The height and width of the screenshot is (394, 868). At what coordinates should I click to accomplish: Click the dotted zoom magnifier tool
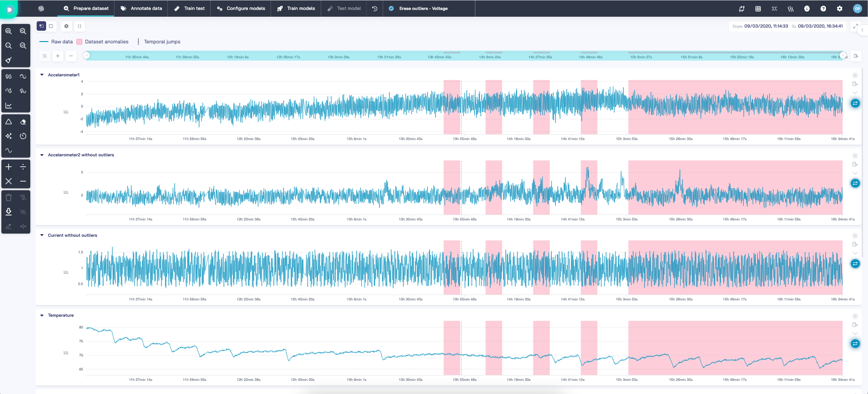point(23,31)
